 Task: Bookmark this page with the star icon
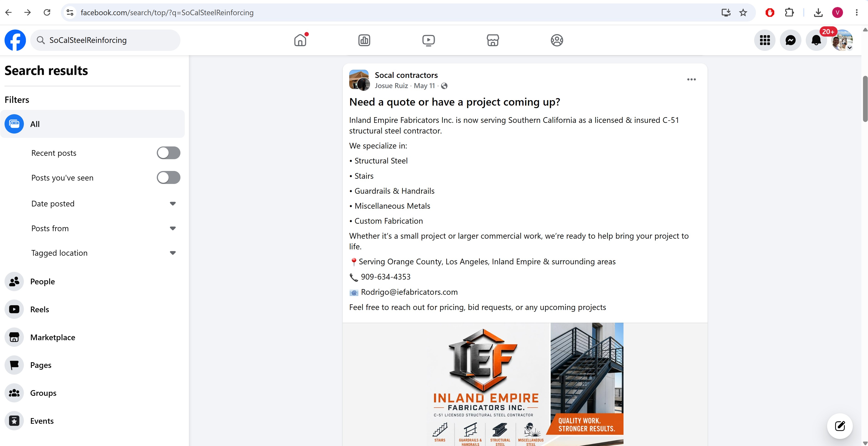[743, 12]
